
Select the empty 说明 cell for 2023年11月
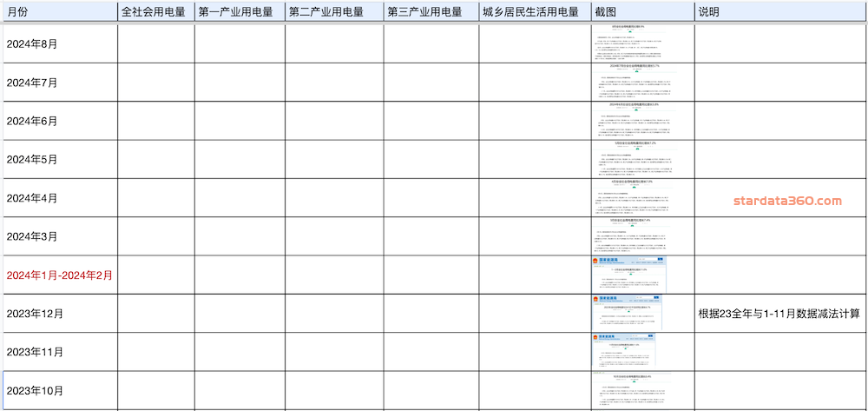click(x=781, y=352)
